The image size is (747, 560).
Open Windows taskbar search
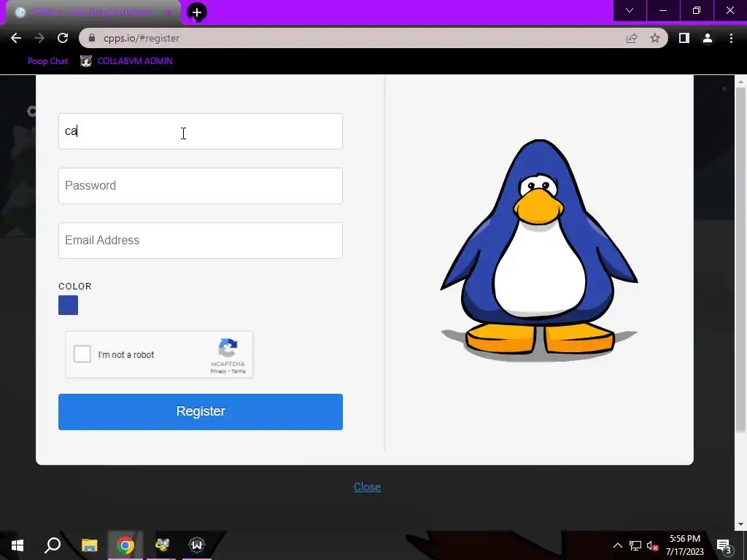pyautogui.click(x=53, y=545)
